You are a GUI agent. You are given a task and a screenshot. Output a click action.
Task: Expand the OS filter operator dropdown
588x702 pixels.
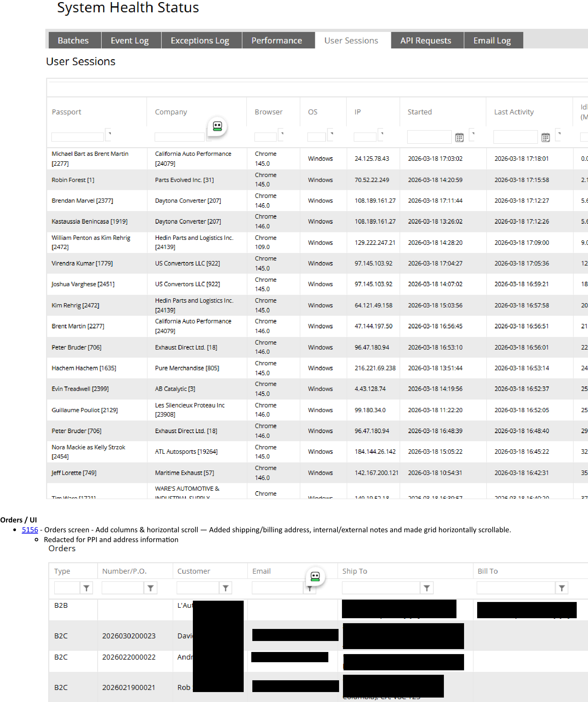tap(331, 135)
